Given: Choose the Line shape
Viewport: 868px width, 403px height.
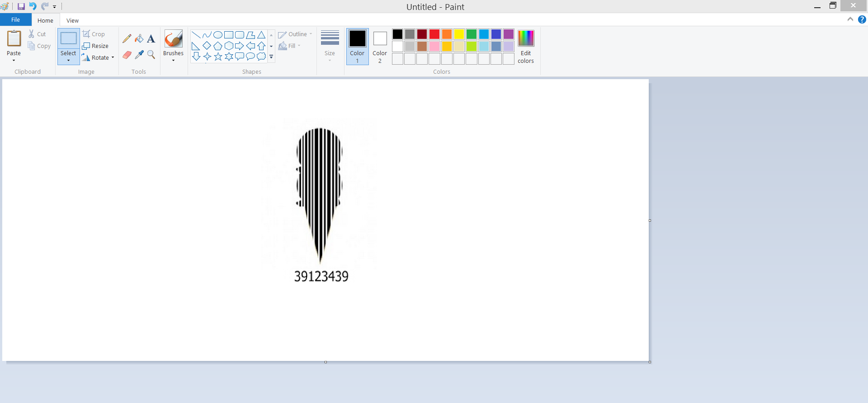Looking at the screenshot, I should (x=196, y=35).
